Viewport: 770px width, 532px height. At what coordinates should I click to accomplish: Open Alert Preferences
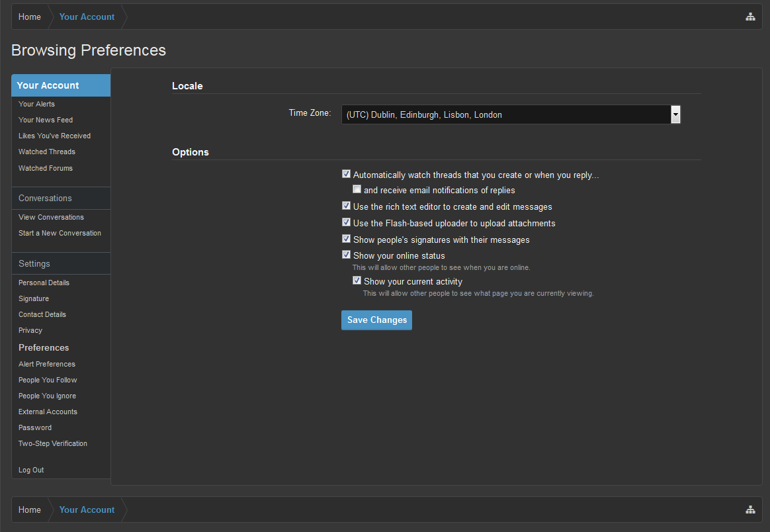(x=47, y=364)
